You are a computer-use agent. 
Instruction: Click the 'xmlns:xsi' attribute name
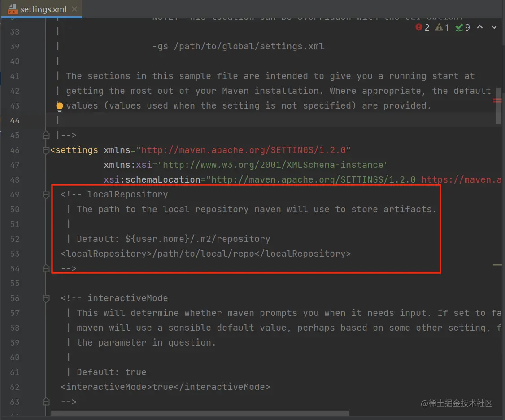point(127,165)
